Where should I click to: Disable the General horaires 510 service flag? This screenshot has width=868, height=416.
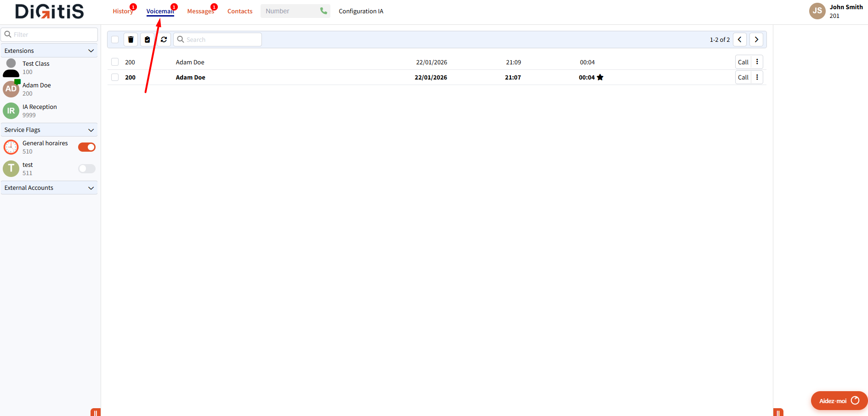[86, 147]
